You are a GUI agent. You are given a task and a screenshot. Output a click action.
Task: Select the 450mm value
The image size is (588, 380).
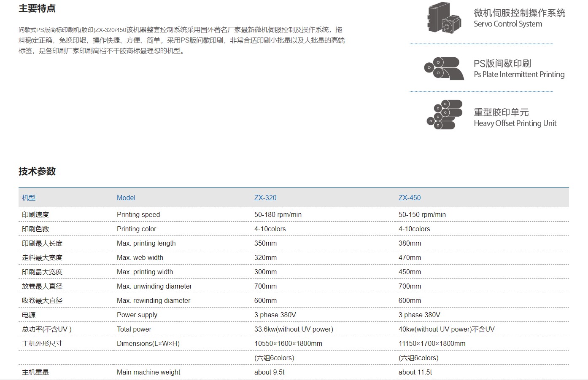click(x=410, y=272)
